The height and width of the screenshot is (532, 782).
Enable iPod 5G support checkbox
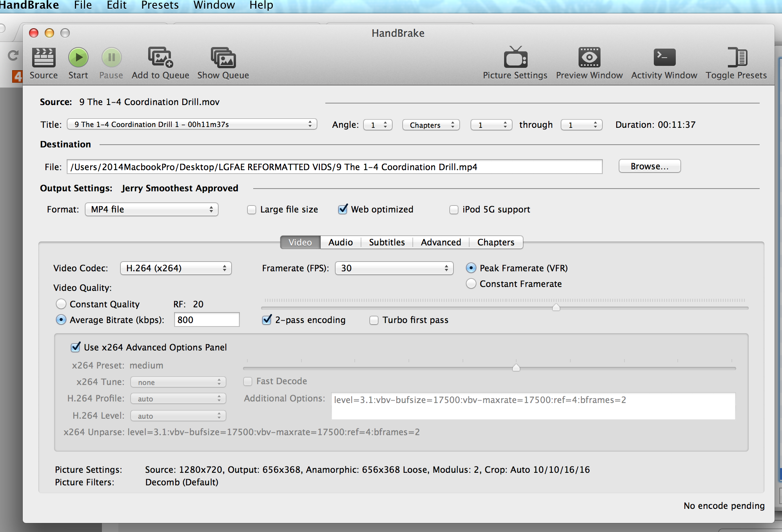(454, 210)
